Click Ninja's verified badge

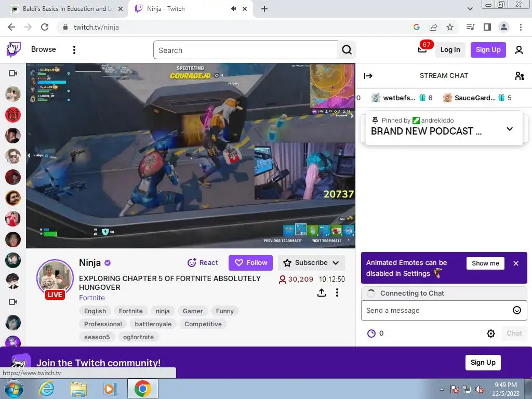point(108,262)
